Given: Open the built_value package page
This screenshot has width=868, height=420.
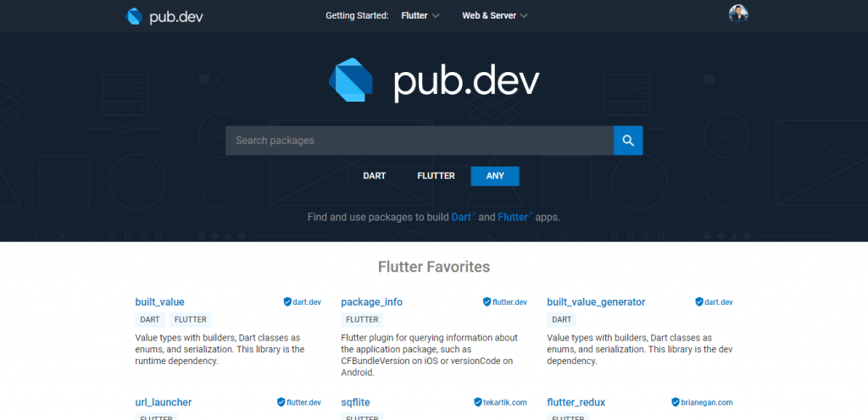Looking at the screenshot, I should click(x=159, y=302).
